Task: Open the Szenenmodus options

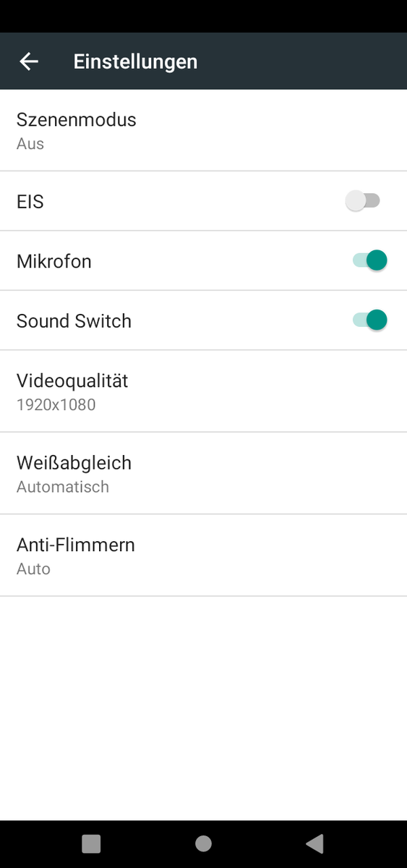Action: pyautogui.click(x=203, y=130)
